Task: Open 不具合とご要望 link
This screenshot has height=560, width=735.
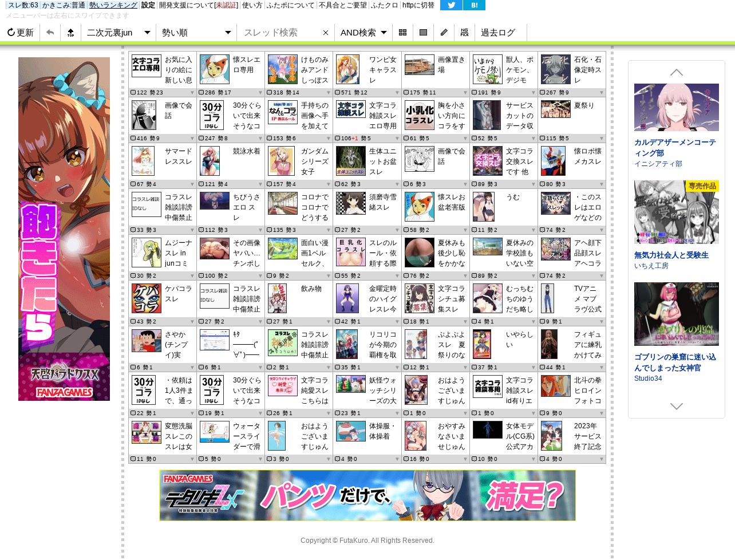Action: coord(343,5)
